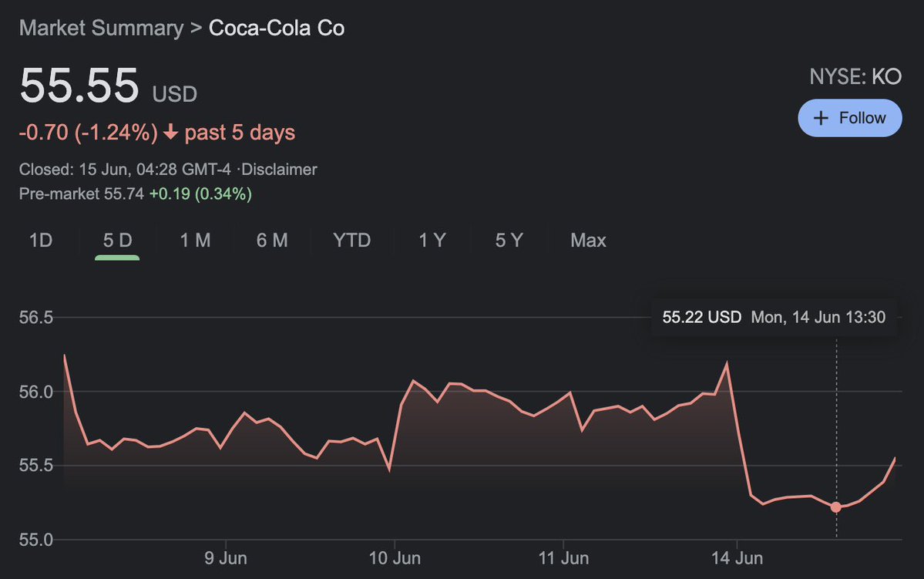Click the plus icon in Follow button
Viewport: 924px width, 579px height.
(x=822, y=118)
